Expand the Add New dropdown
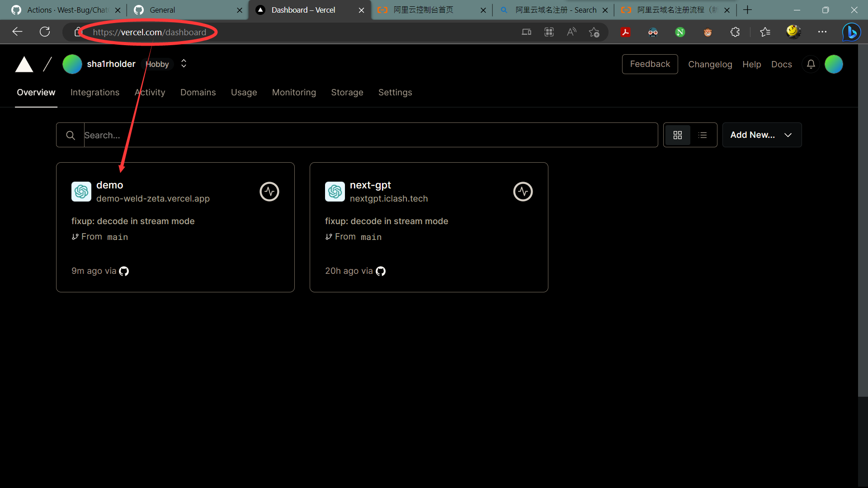The image size is (868, 488). click(762, 135)
